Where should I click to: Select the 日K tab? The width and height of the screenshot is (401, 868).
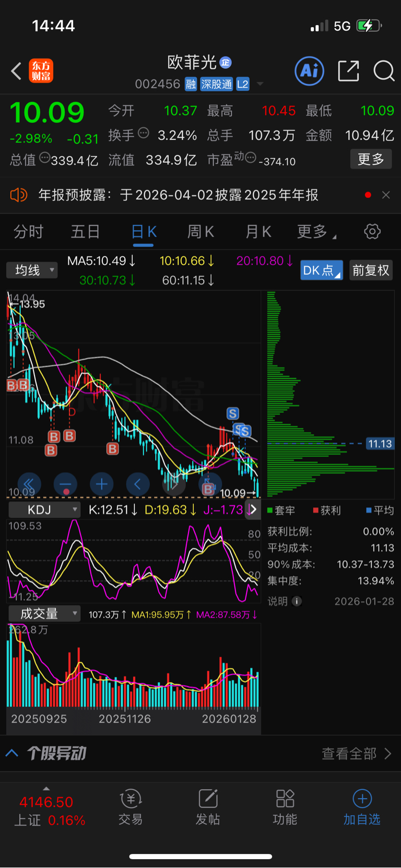coord(144,232)
